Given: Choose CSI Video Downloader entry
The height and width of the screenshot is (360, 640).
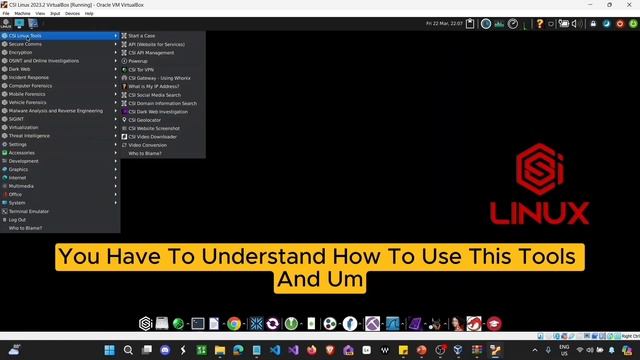Looking at the screenshot, I should 163,137.
